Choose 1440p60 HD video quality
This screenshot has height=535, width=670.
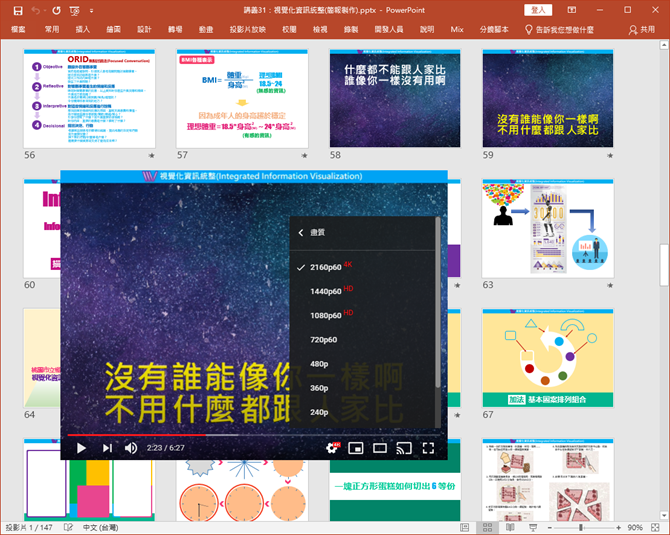(362, 291)
